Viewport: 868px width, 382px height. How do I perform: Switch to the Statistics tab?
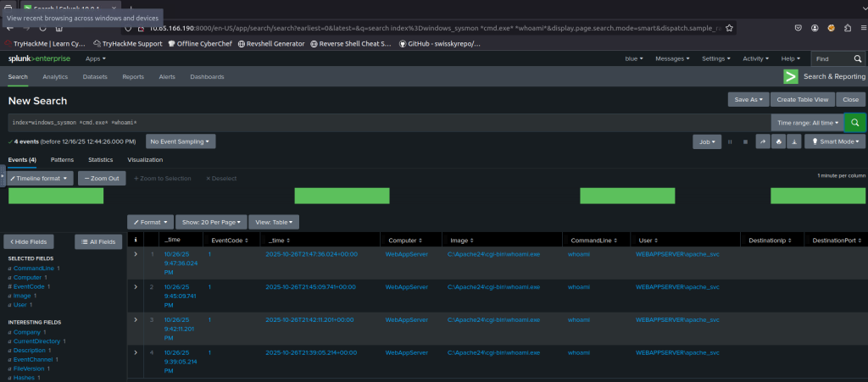tap(100, 159)
